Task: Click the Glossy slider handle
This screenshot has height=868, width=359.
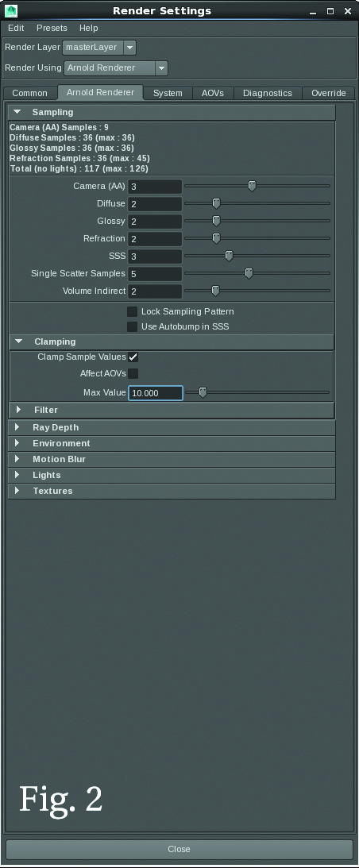Action: [x=217, y=221]
